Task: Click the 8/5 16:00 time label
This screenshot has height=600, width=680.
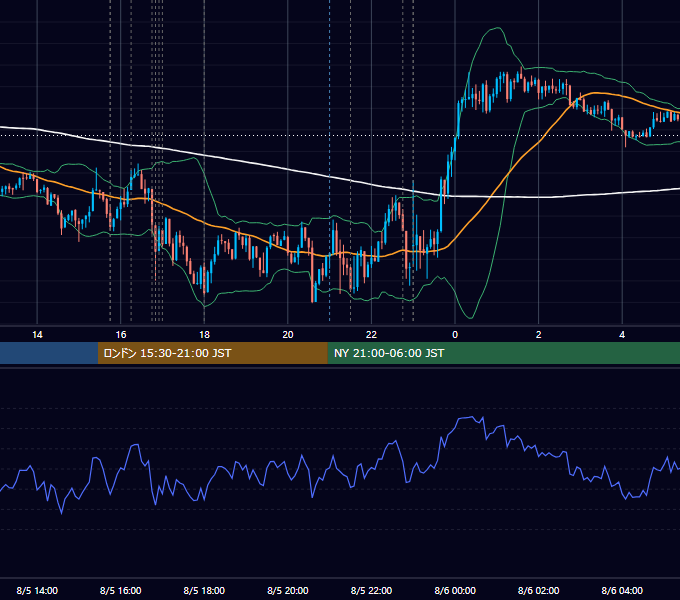Action: tap(121, 590)
